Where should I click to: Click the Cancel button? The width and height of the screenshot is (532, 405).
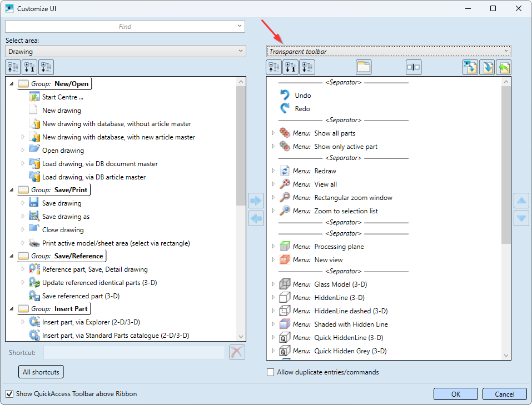click(505, 394)
